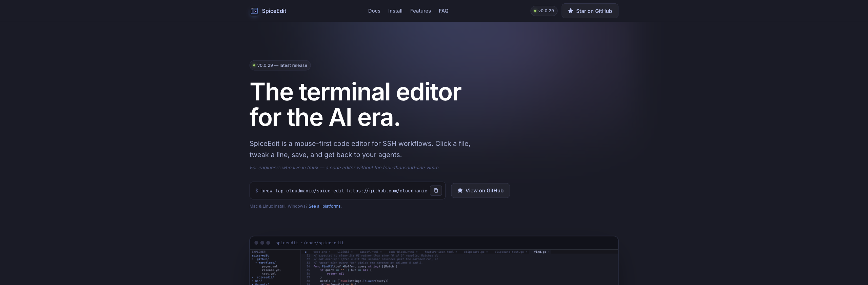Image resolution: width=868 pixels, height=285 pixels.
Task: Select the spice-edit root folder in explorer
Action: (260, 255)
